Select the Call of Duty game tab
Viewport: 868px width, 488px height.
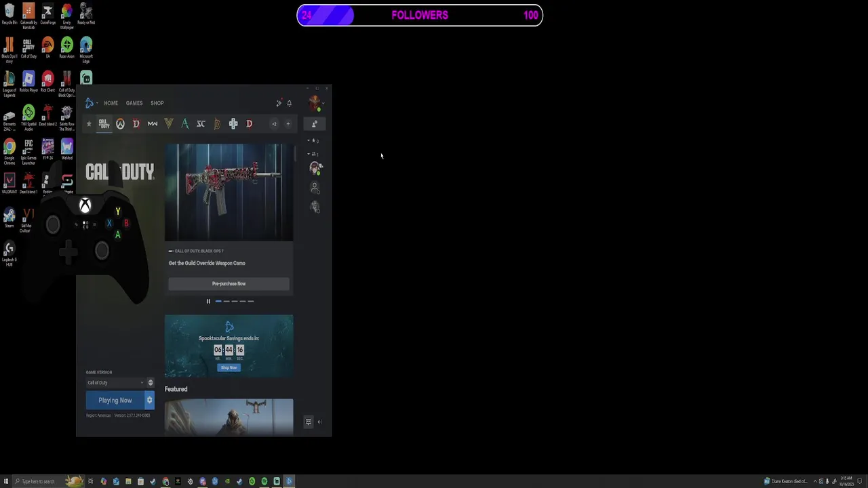(x=104, y=124)
